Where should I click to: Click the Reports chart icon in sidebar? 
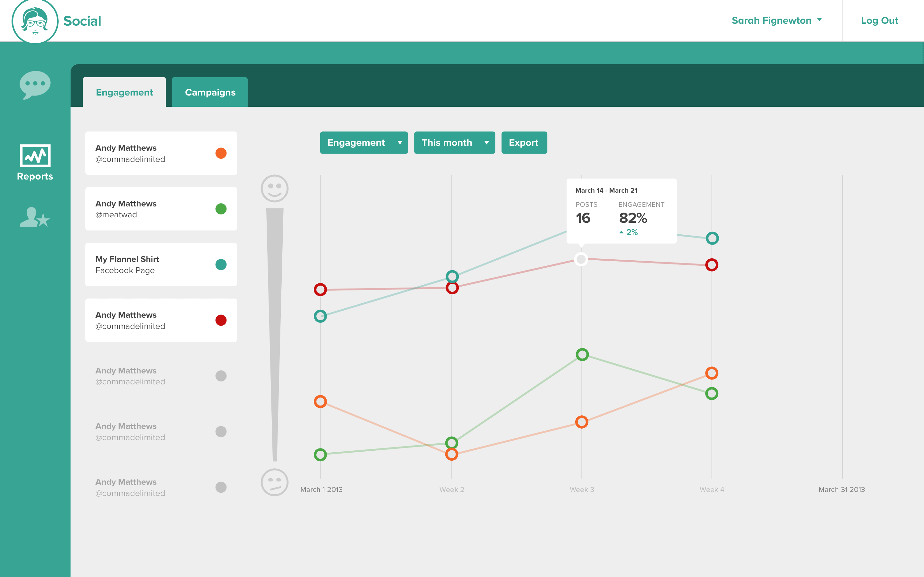[x=35, y=156]
